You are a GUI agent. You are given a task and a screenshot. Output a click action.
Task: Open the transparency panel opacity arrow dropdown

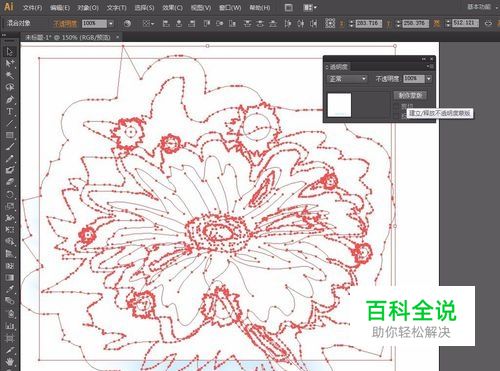[x=429, y=79]
